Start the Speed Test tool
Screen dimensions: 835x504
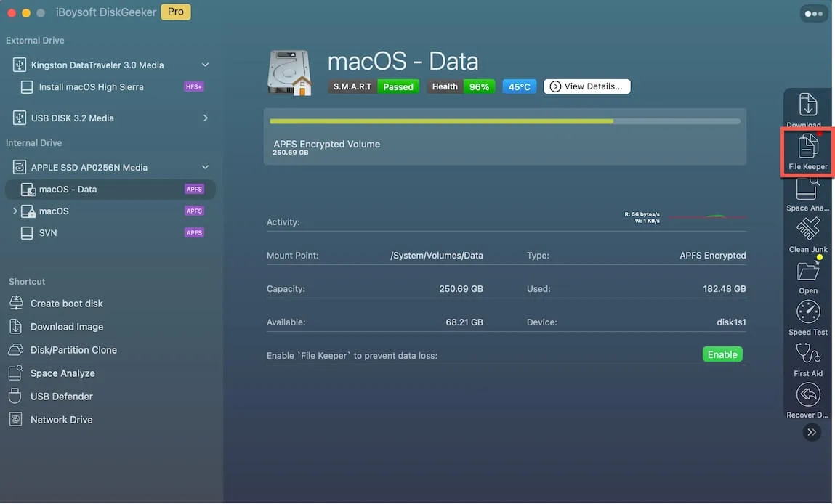point(807,318)
